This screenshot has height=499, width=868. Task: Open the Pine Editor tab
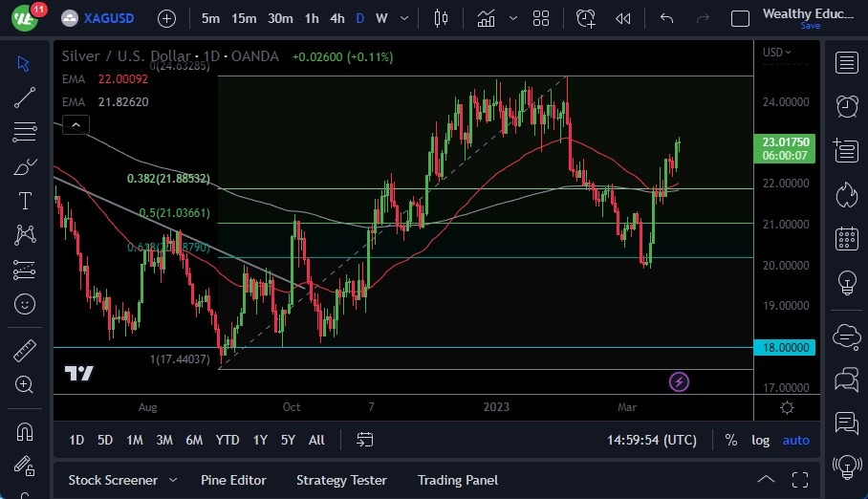click(233, 480)
